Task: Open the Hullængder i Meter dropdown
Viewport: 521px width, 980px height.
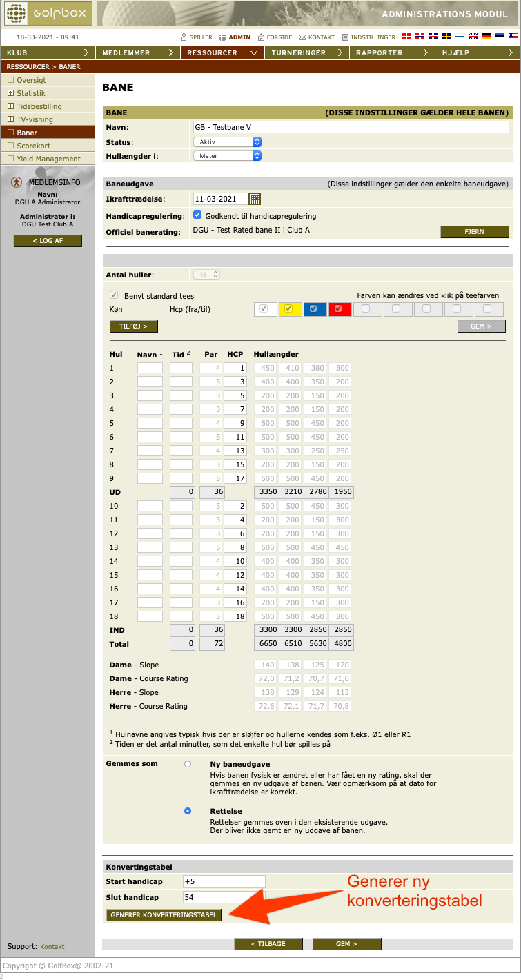Action: point(226,156)
